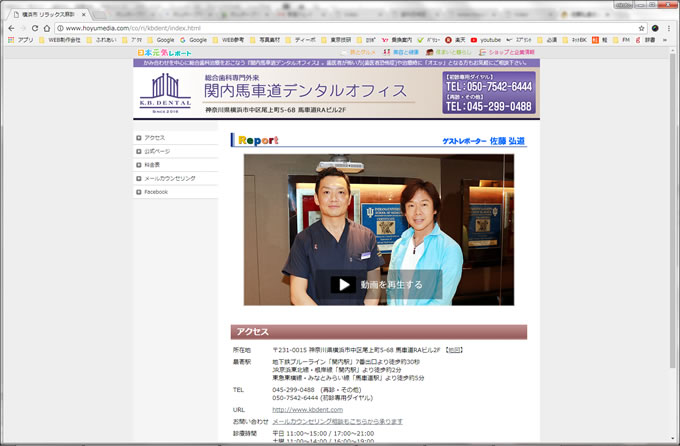Open the 辞書 bookmark
This screenshot has width=680, height=446.
click(645, 40)
